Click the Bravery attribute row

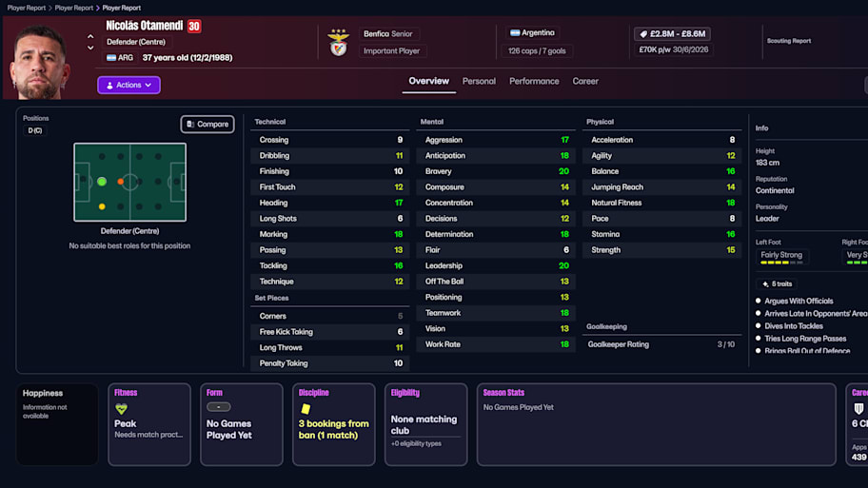tap(496, 171)
